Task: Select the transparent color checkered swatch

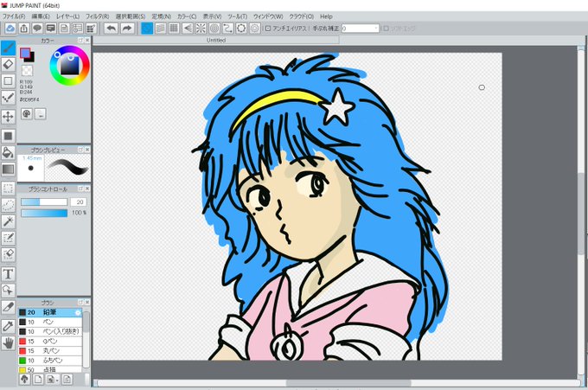Action: coord(27,70)
